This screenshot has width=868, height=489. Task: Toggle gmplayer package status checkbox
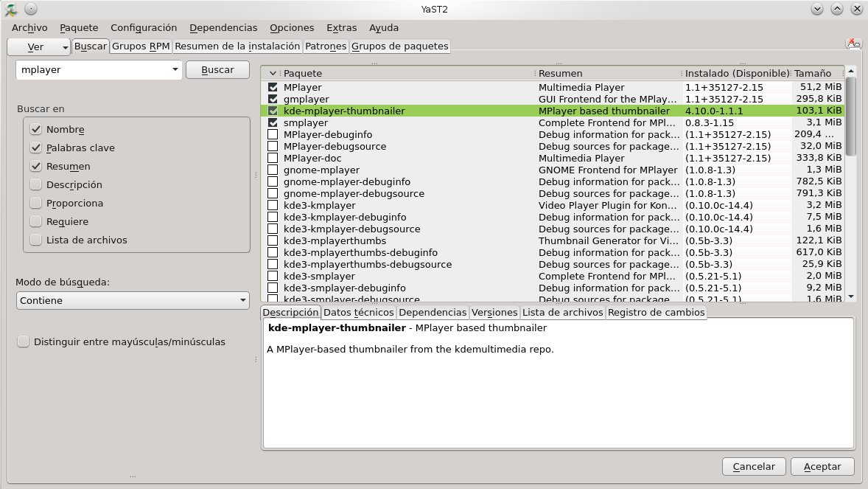pyautogui.click(x=273, y=99)
